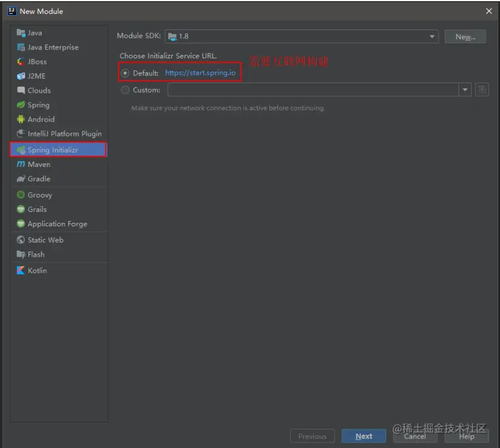Click the Spring leaf icon
The width and height of the screenshot is (500, 448).
tap(20, 105)
